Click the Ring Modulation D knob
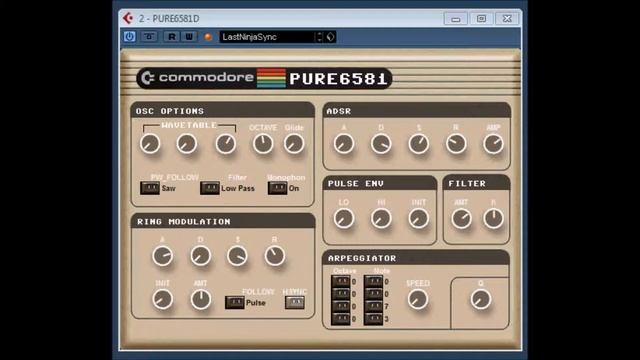Screen dimensions: 640x360 tap(200, 256)
